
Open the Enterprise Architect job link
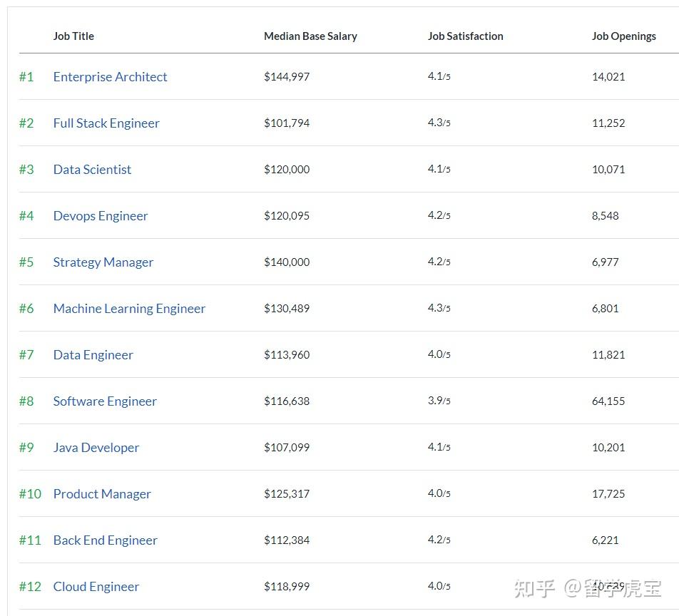point(110,77)
